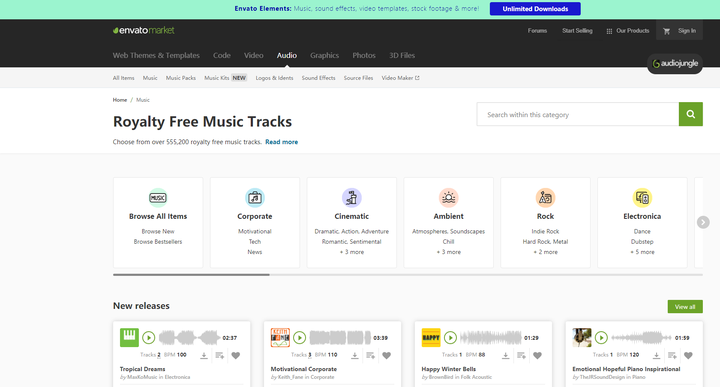The width and height of the screenshot is (720, 387).
Task: Click the Envato Market logo
Action: coord(144,30)
